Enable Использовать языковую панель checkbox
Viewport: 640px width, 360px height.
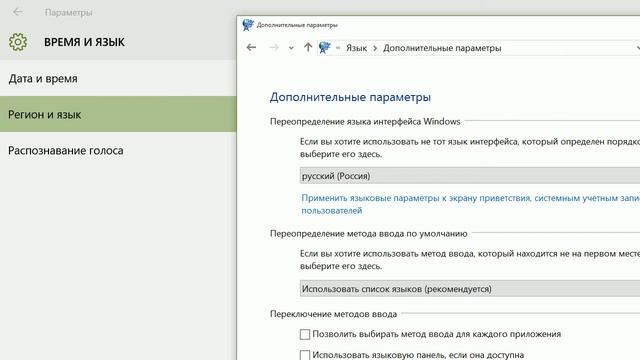click(305, 355)
